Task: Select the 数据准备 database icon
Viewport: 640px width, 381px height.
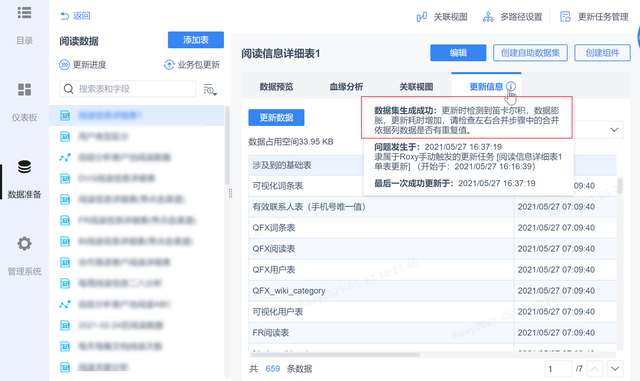Action: point(24,167)
